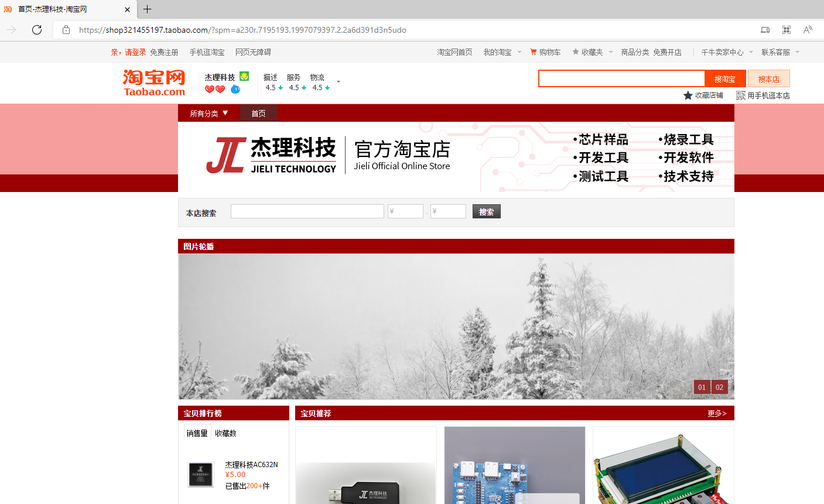The height and width of the screenshot is (504, 824).
Task: Click the 收藏店铺 star icon
Action: point(688,95)
